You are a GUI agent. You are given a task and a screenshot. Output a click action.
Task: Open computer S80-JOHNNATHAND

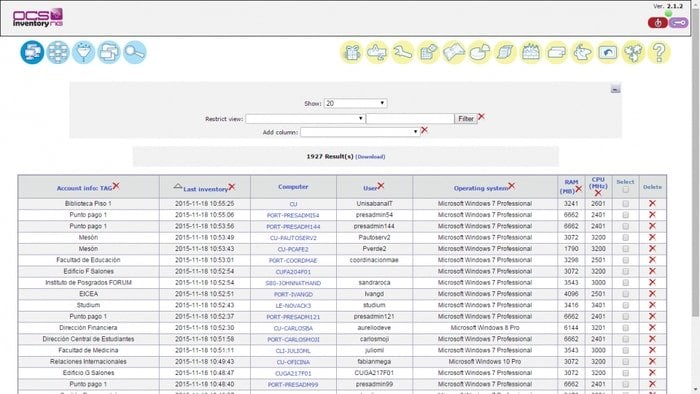[x=293, y=283]
